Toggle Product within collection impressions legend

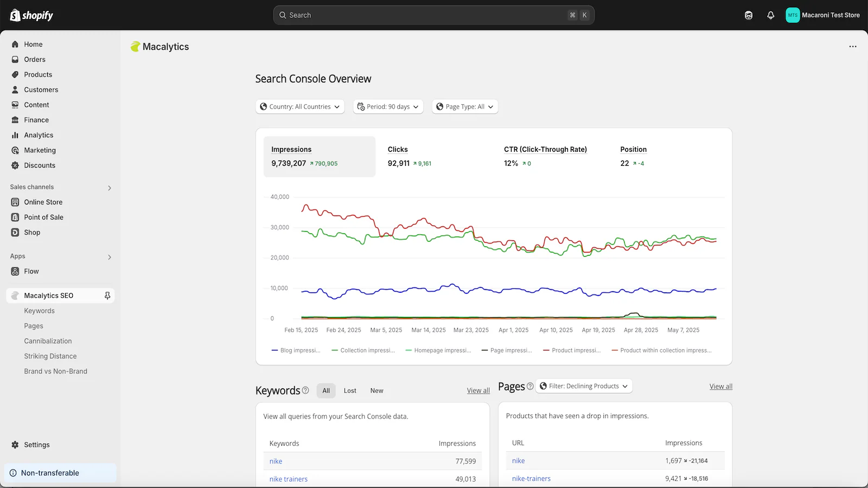pos(662,350)
